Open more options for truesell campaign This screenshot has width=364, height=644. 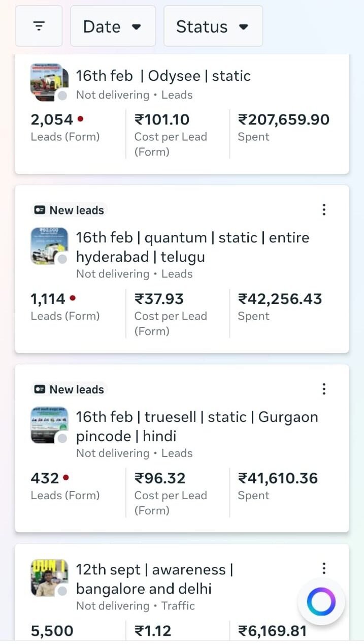pyautogui.click(x=324, y=389)
